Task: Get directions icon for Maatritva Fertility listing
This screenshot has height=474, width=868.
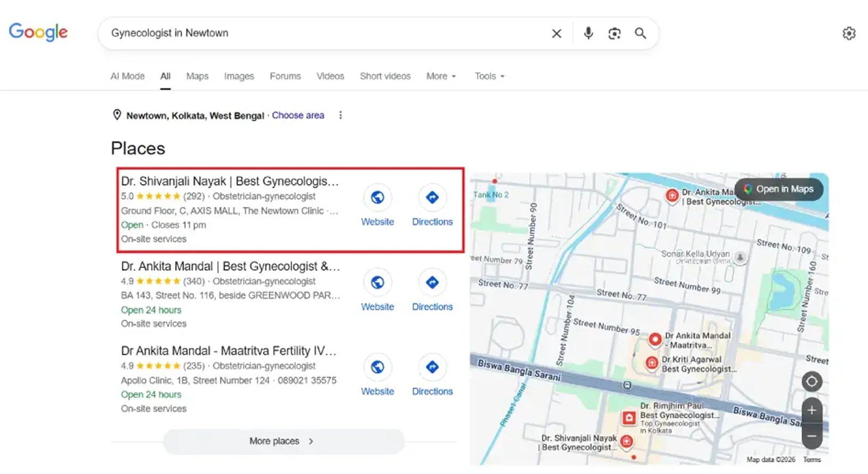Action: (432, 367)
